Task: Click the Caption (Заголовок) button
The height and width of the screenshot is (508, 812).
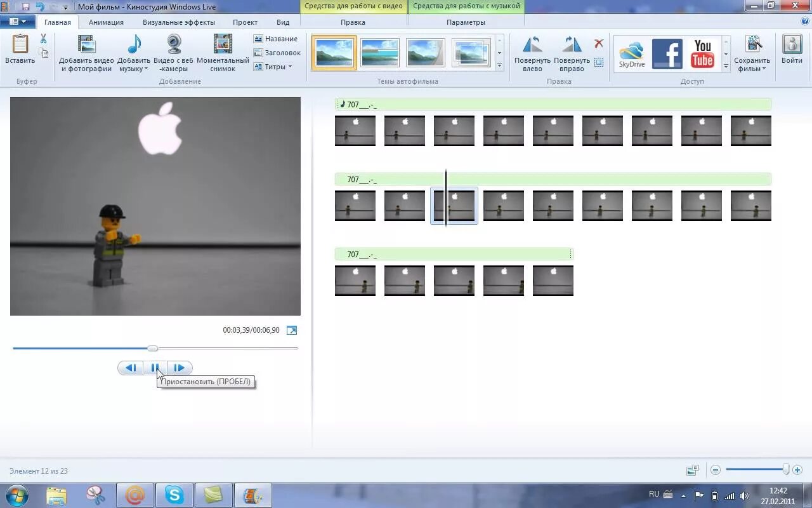Action: pyautogui.click(x=277, y=53)
